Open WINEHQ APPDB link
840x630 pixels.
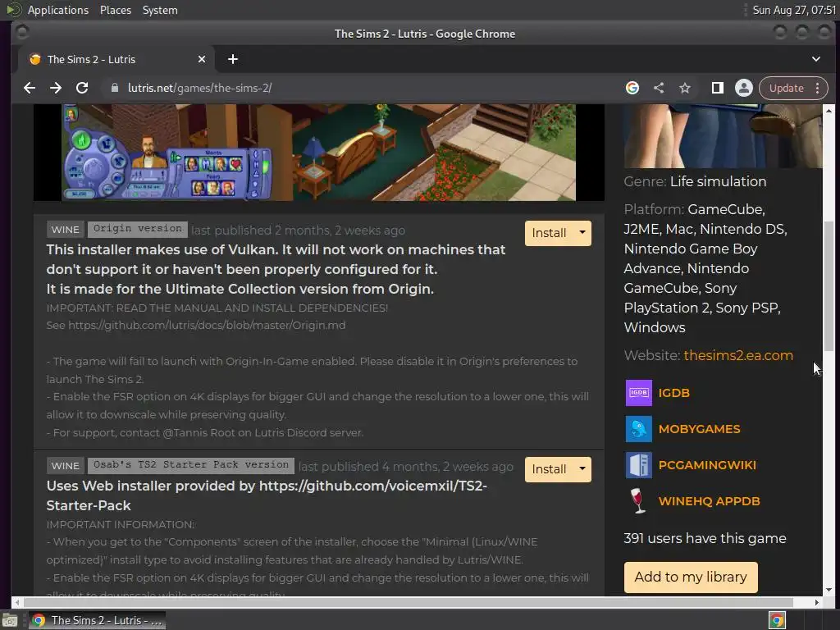[x=710, y=501]
